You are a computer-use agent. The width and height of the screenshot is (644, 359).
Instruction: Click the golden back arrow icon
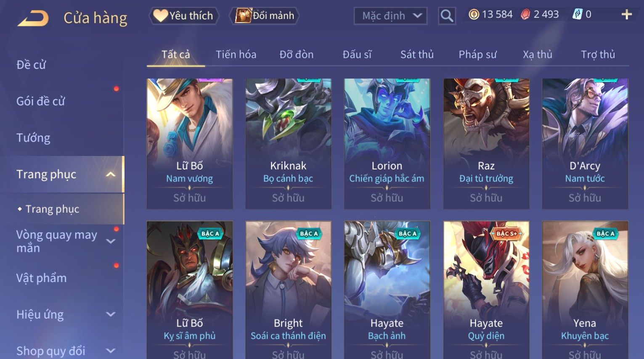click(x=33, y=18)
